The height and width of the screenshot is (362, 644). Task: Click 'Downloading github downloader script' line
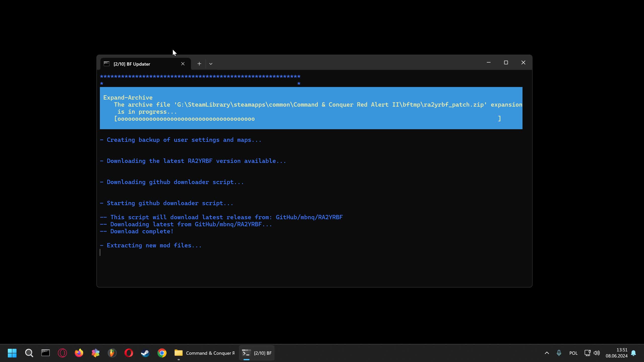172,182
